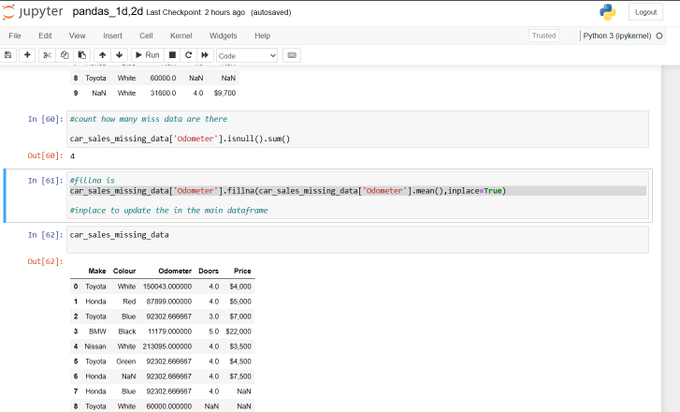The width and height of the screenshot is (680, 412).
Task: Click the Black colour cell
Action: click(127, 331)
